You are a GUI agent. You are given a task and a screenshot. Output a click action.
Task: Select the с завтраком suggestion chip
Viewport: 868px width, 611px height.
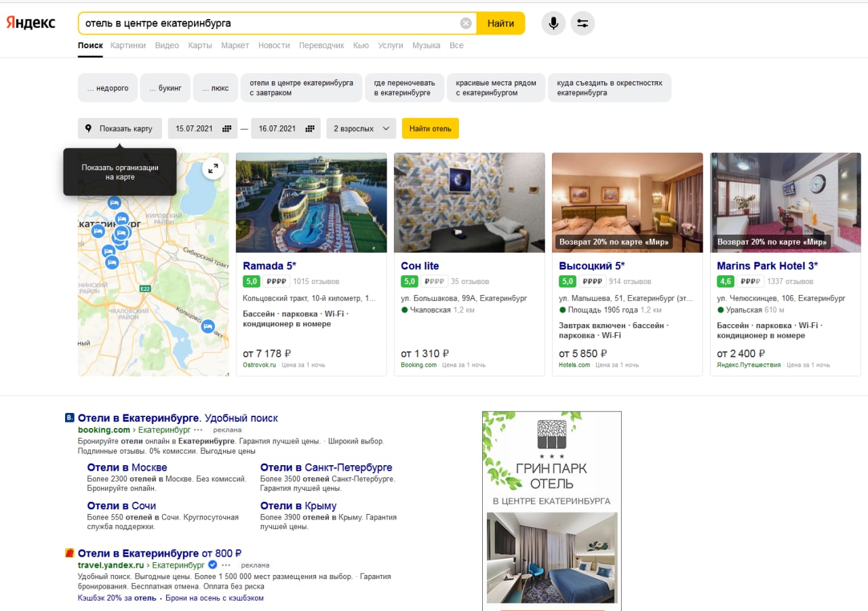tap(301, 87)
